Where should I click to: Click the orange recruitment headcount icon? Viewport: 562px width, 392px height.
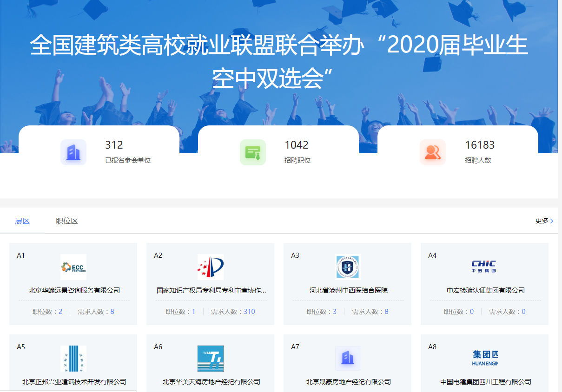pos(432,152)
